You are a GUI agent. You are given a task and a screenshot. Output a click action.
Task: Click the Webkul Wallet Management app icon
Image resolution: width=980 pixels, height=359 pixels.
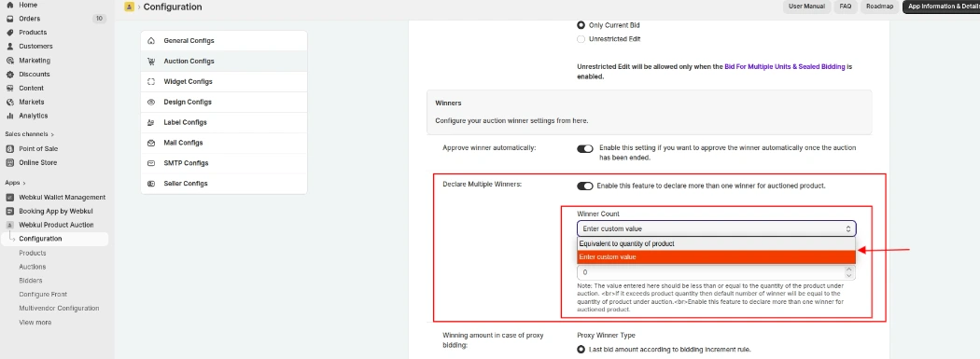(10, 198)
